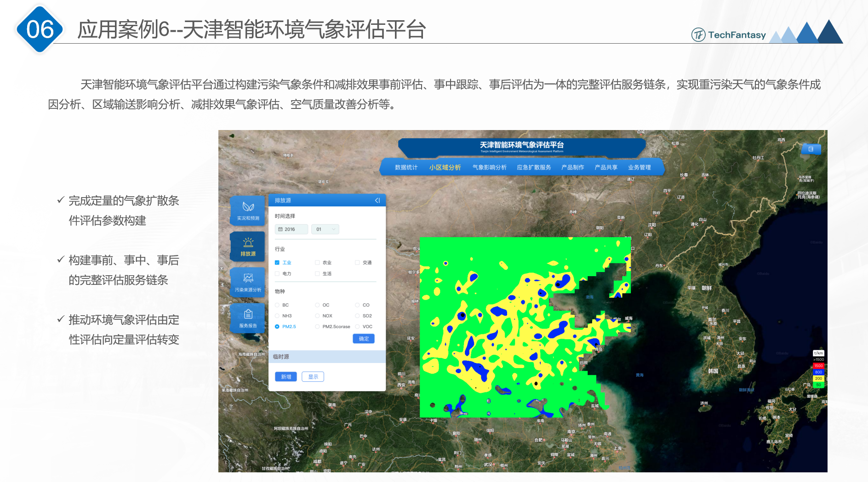Click the 新增 button under 临时源

(x=286, y=377)
